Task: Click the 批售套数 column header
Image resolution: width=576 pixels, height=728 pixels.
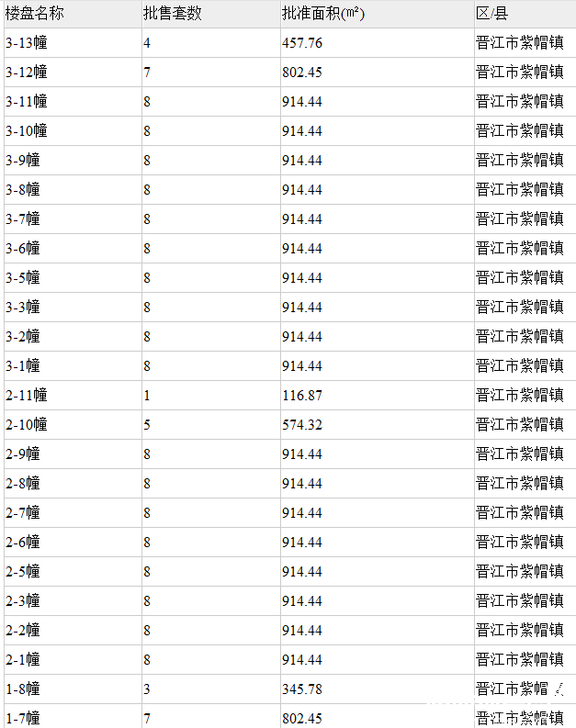Action: pyautogui.click(x=173, y=14)
